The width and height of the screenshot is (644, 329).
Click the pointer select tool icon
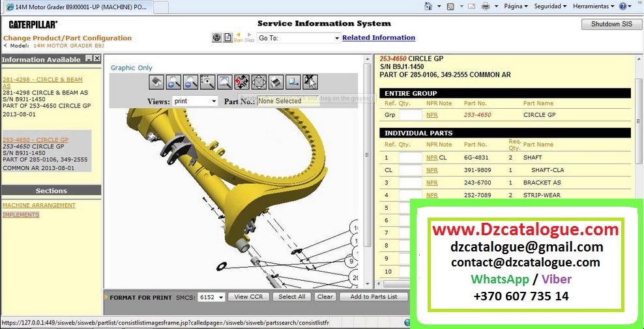pyautogui.click(x=310, y=82)
